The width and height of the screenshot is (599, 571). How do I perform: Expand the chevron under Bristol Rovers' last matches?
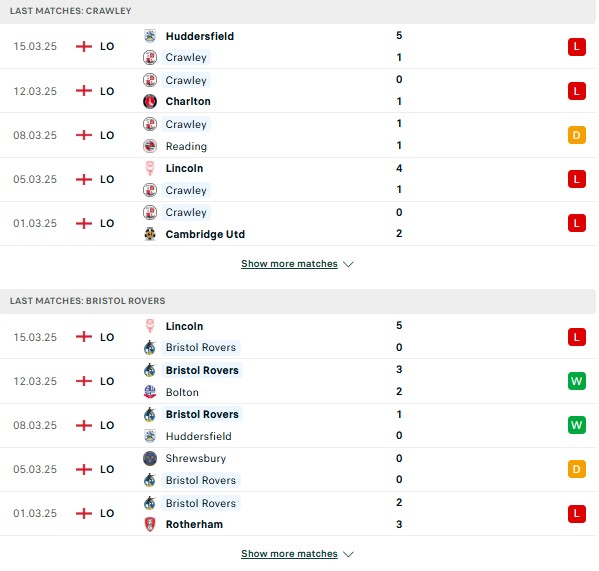click(x=348, y=554)
